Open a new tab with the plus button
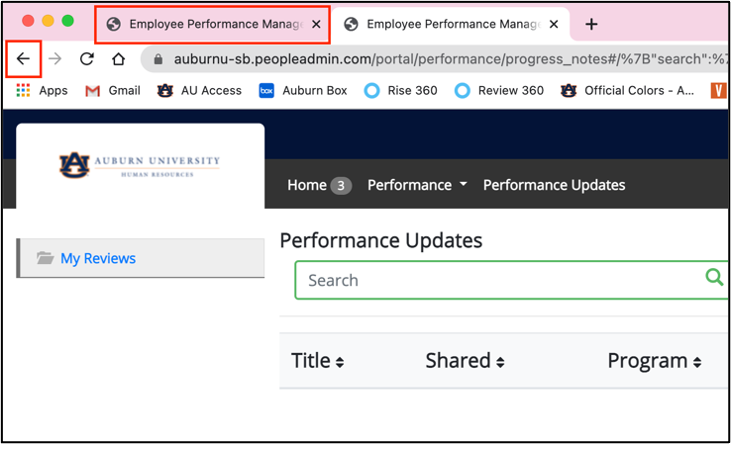This screenshot has width=736, height=449. (591, 24)
